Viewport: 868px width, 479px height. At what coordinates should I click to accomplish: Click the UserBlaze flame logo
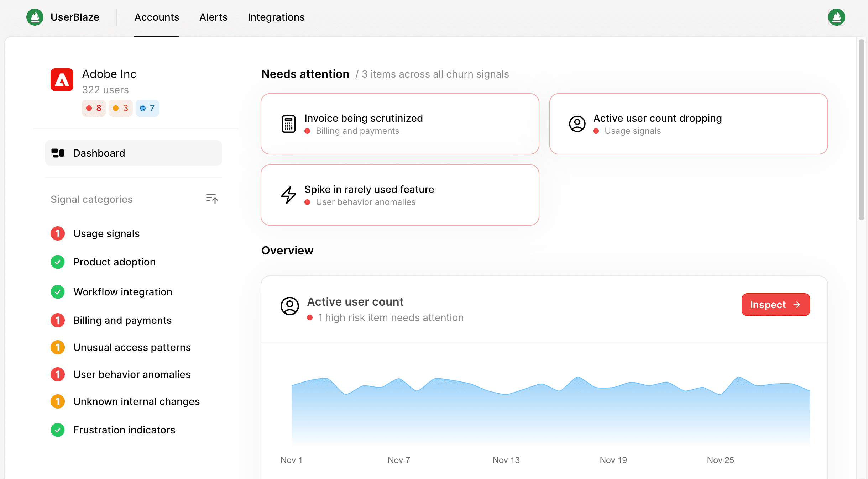click(35, 17)
